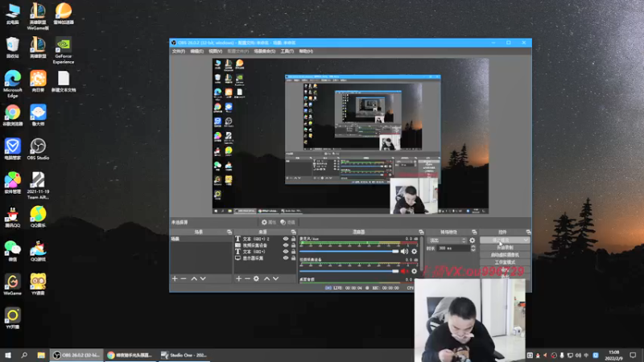Switch to the Chrome taskbar window
Viewport: 644px width, 362px height.
pyautogui.click(x=130, y=355)
